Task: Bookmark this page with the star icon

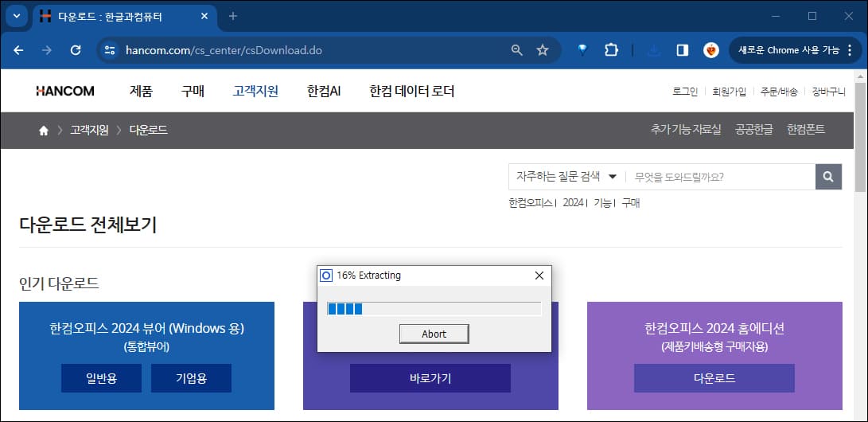Action: [543, 50]
